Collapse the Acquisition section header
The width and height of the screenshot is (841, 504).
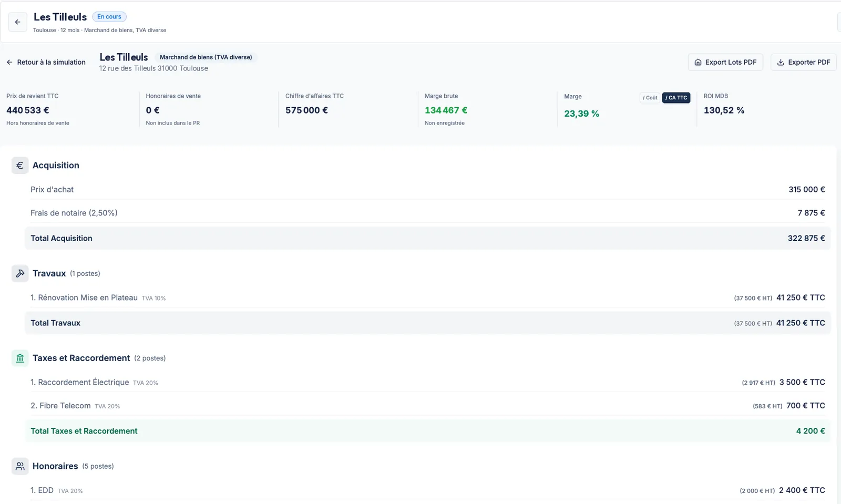(x=56, y=166)
